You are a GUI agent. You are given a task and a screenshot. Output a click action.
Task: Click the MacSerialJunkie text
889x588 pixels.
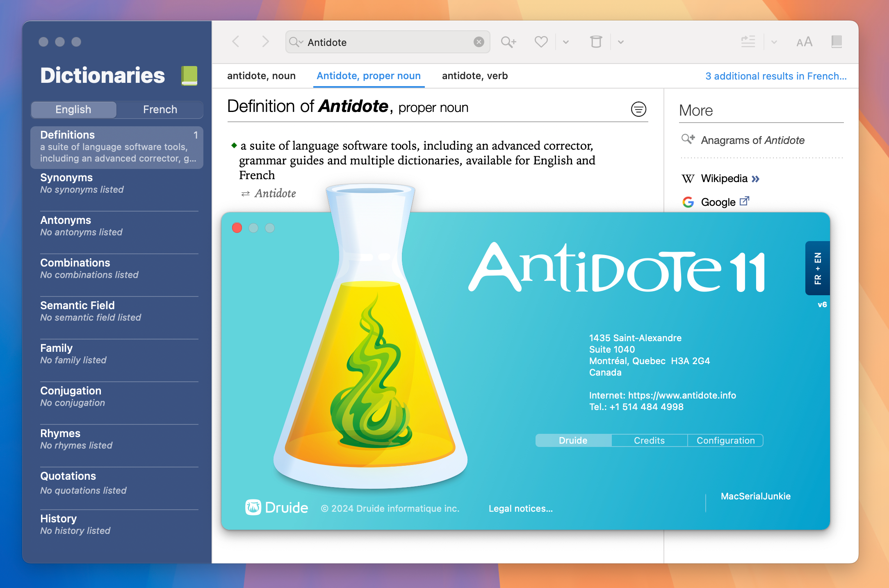click(x=756, y=496)
